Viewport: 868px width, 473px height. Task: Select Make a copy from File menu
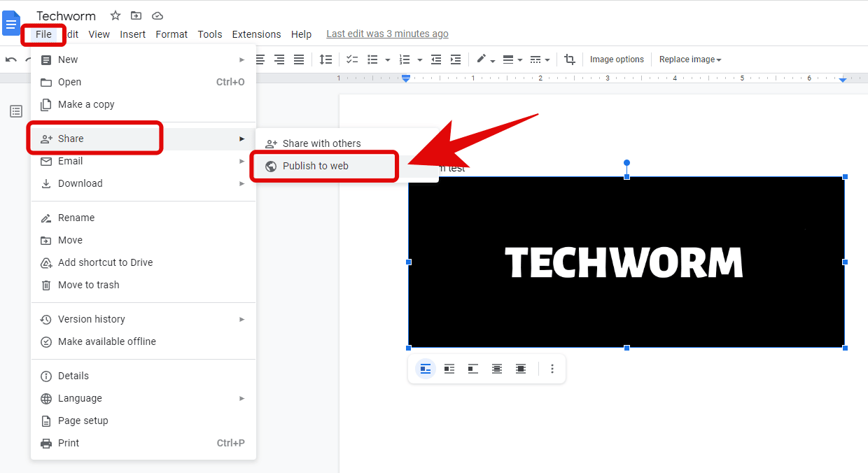[x=86, y=104]
